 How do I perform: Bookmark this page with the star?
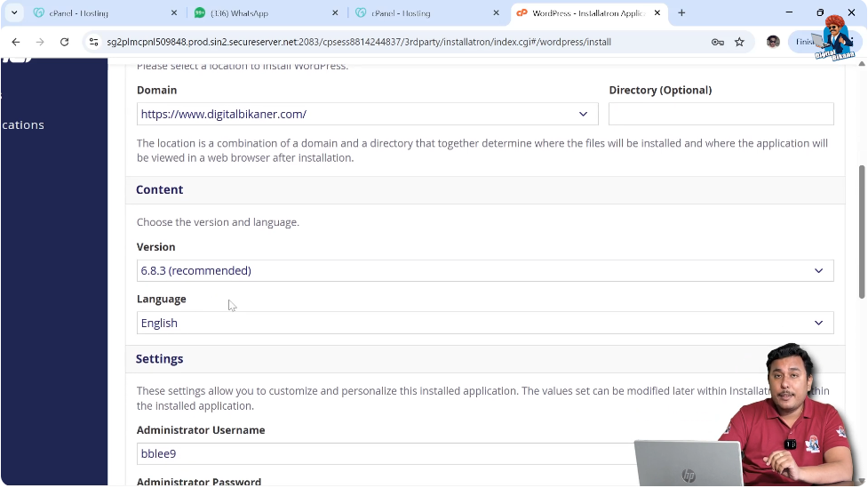click(739, 42)
